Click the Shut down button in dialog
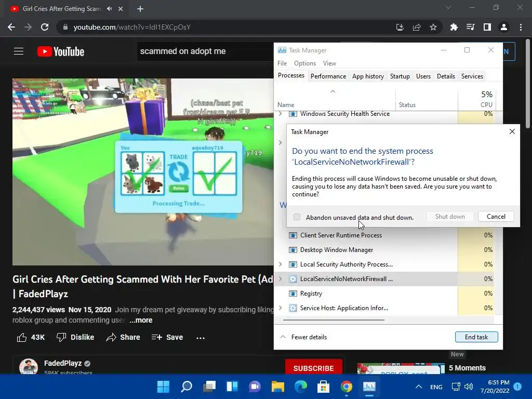Screen dimensions: 532x399 [x=450, y=217]
